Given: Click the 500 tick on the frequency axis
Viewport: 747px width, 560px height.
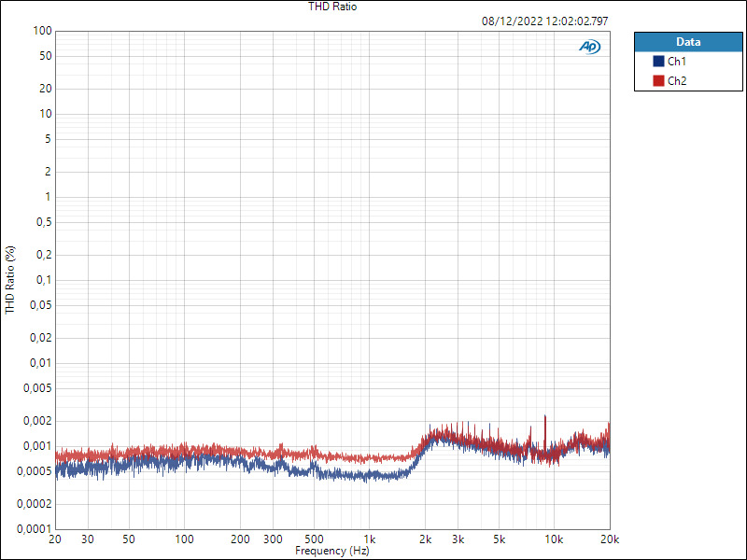Looking at the screenshot, I should tap(314, 539).
